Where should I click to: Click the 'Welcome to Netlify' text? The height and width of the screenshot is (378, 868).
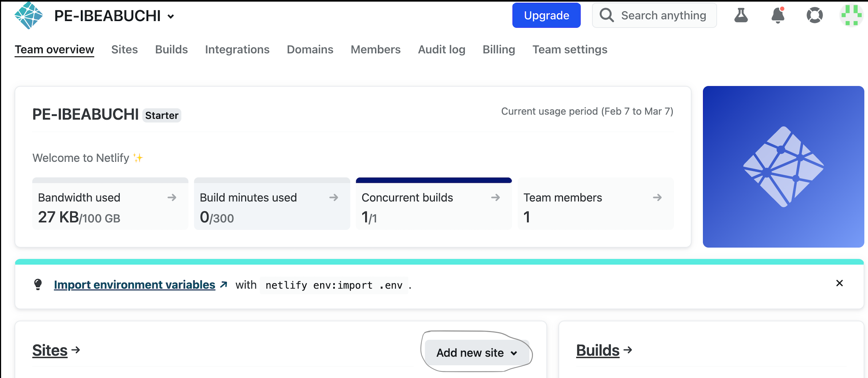click(81, 158)
